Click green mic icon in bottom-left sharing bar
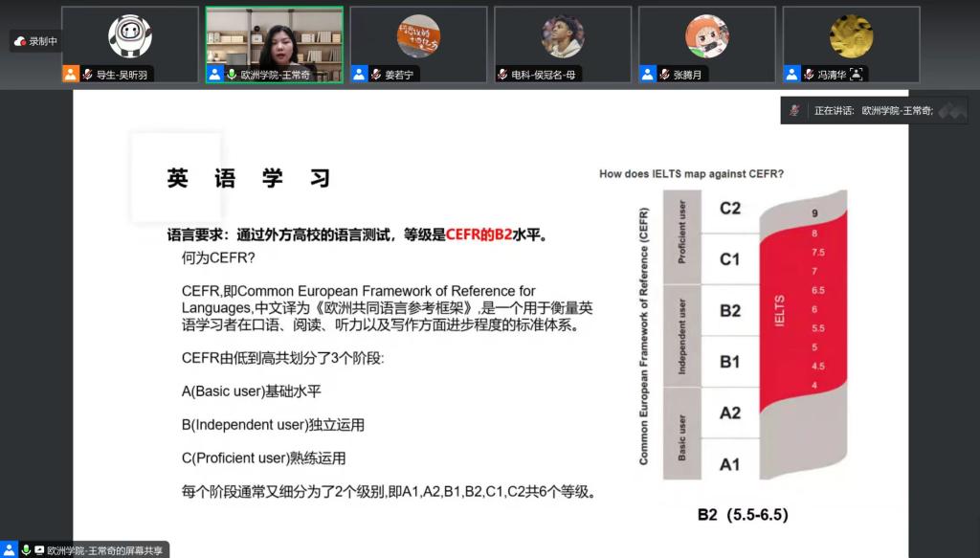 pyautogui.click(x=26, y=550)
